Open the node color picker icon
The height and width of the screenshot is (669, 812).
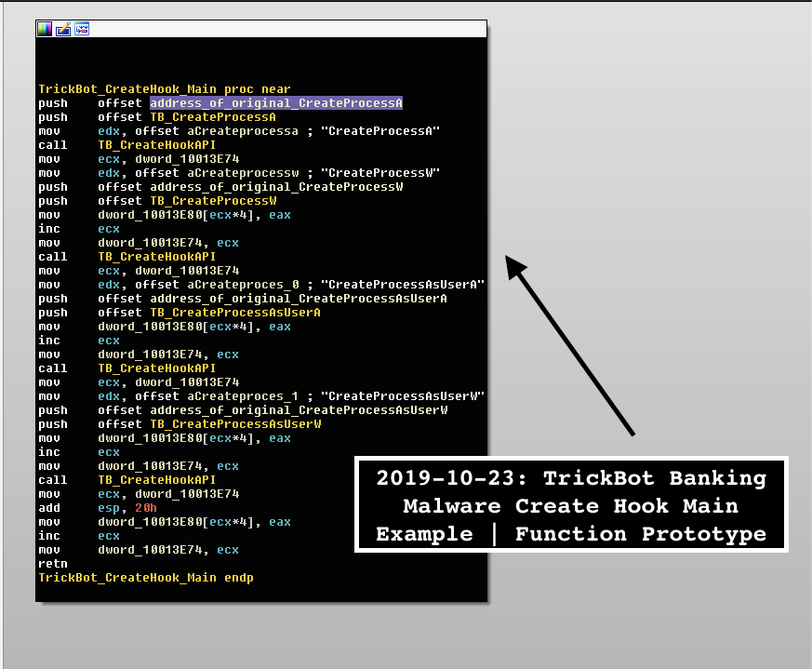(45, 29)
